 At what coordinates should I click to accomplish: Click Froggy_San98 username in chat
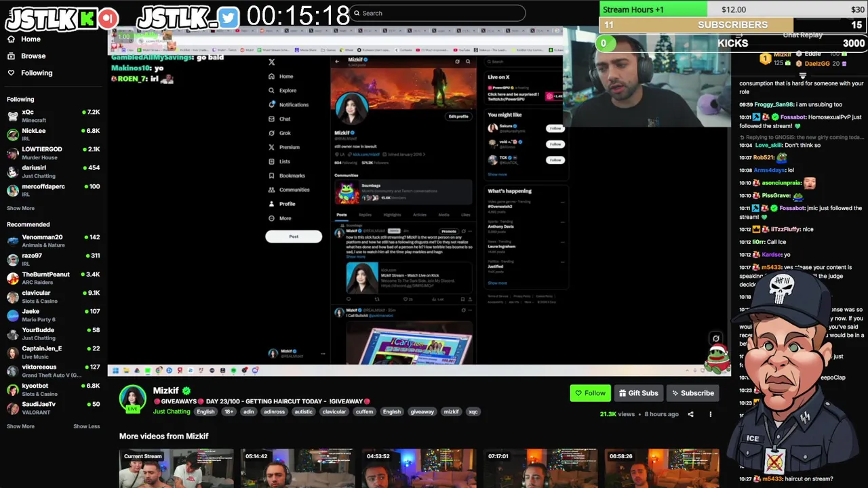point(772,104)
